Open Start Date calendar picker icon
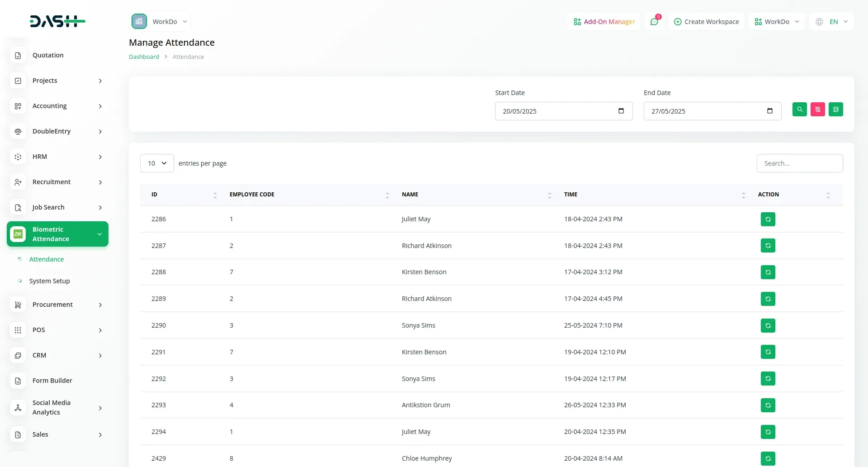Viewport: 868px width, 467px height. (621, 111)
